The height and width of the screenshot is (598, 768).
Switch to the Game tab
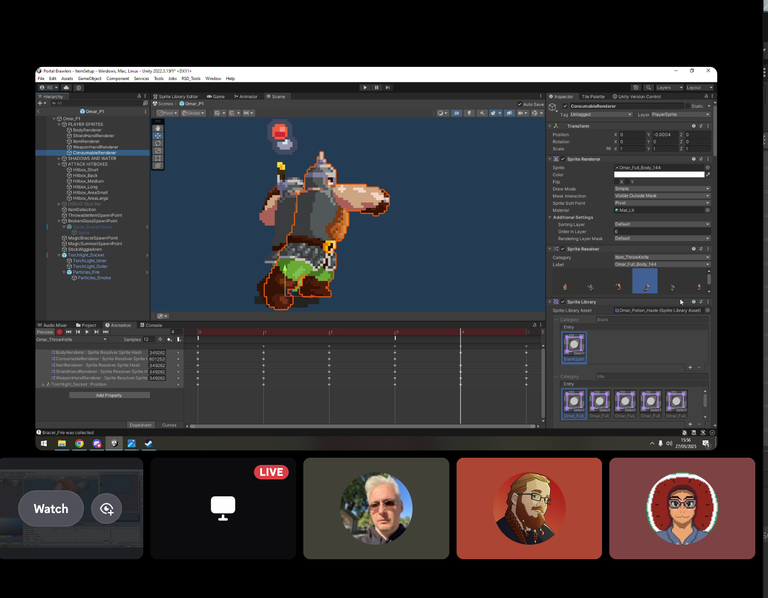click(216, 96)
